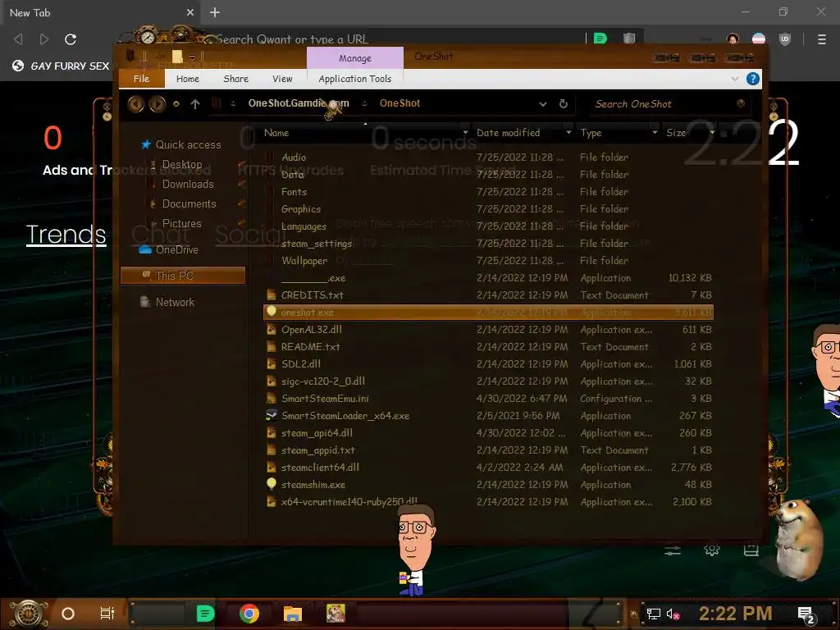Select CREDITS.txt file icon

point(272,294)
